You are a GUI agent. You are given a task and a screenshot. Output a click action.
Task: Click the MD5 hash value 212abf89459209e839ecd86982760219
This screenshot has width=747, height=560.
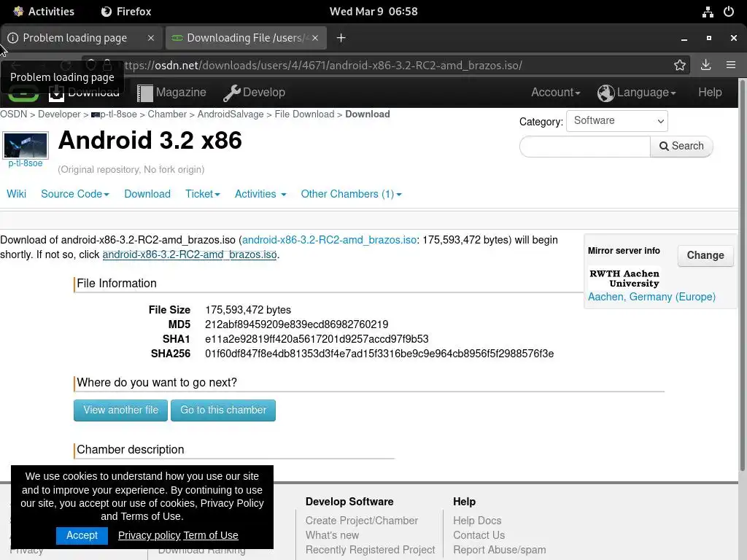tap(296, 324)
